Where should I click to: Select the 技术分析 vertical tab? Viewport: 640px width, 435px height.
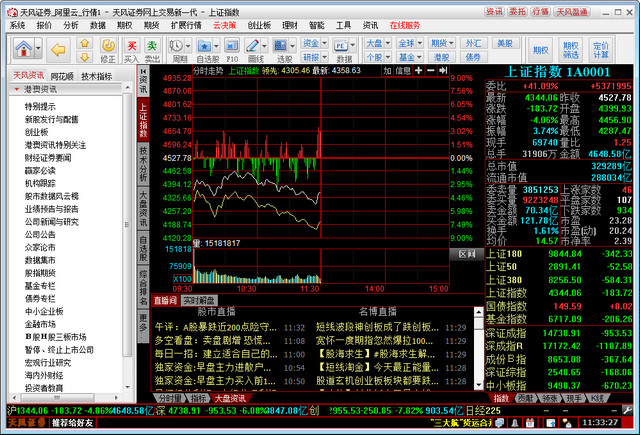tap(143, 164)
